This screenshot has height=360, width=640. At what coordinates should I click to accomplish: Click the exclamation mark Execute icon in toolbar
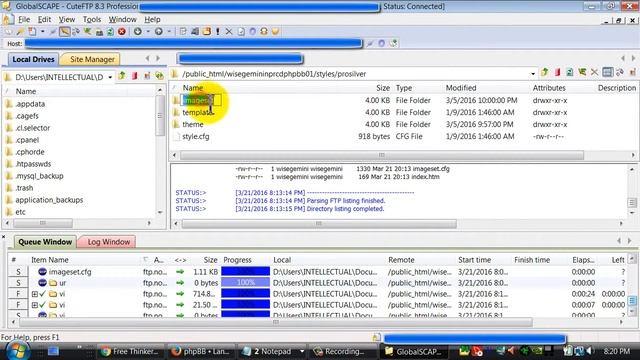(x=218, y=31)
